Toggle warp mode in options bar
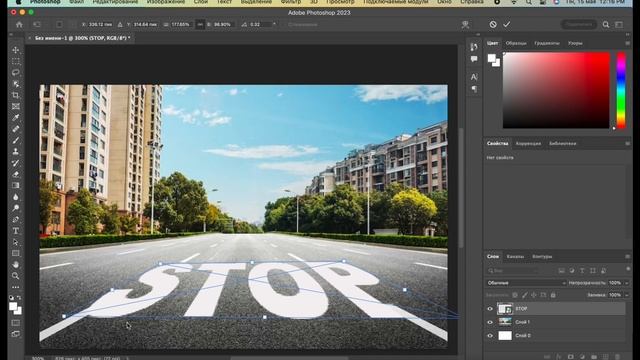 [465, 24]
